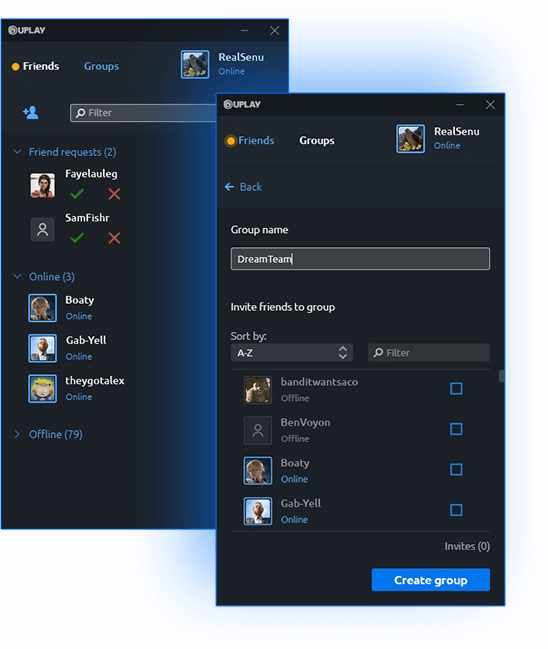This screenshot has height=649, width=548.
Task: Click the add friend icon
Action: click(x=31, y=112)
